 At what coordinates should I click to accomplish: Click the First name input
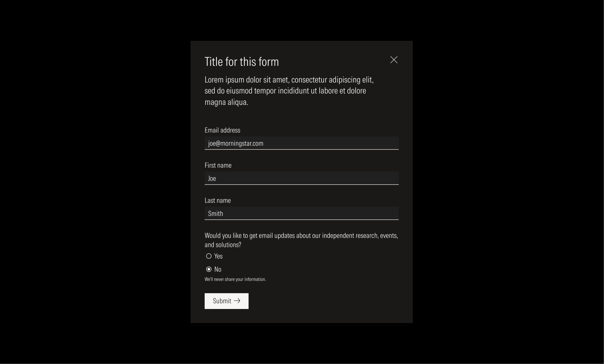point(301,178)
